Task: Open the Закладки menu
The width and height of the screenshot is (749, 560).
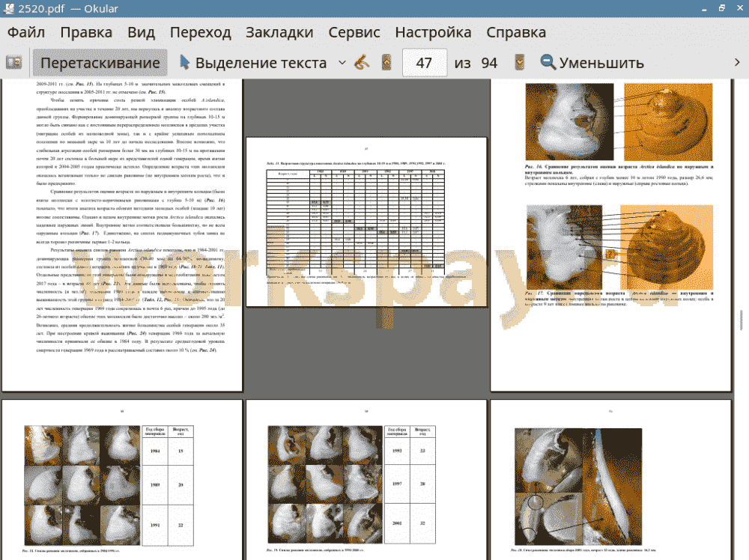Action: click(x=279, y=32)
